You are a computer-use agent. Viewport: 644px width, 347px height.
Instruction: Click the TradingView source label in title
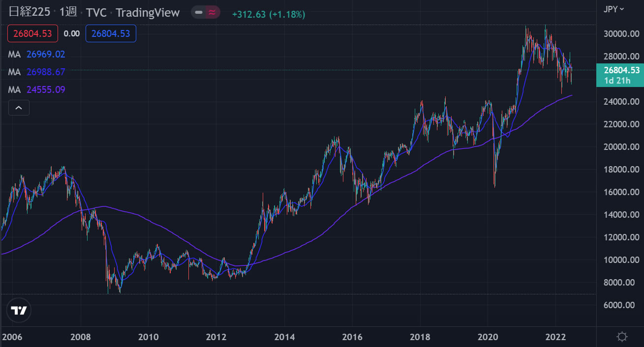[148, 13]
